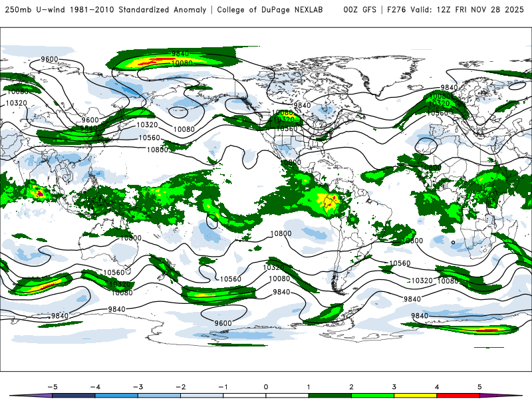Click the '1981-2010 Standardized Anomaly' text

[138, 9]
